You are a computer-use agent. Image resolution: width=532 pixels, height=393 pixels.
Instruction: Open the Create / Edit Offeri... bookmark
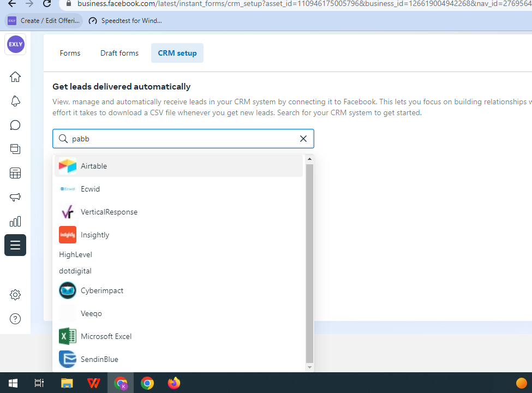pos(44,21)
